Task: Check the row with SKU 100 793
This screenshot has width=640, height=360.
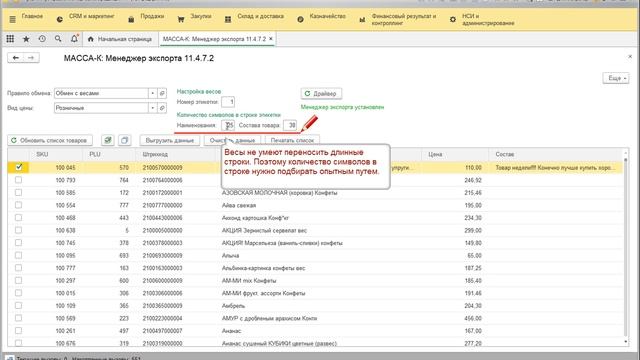Action: [18, 180]
